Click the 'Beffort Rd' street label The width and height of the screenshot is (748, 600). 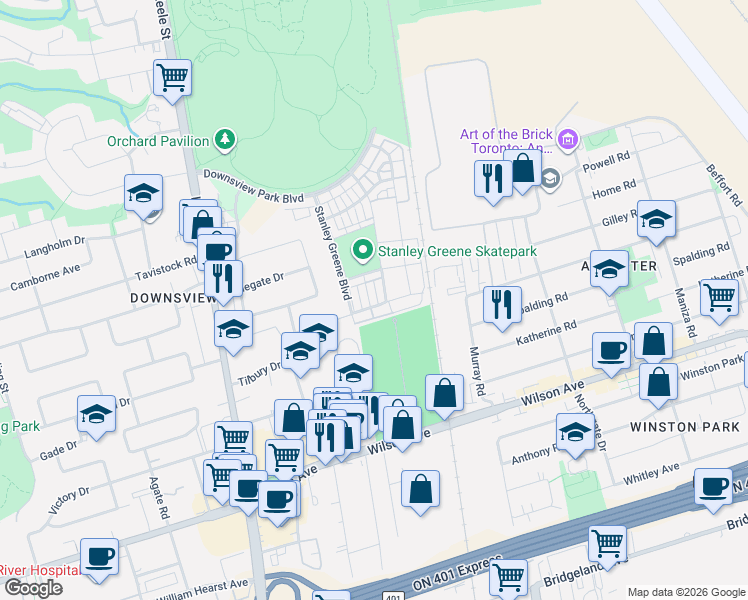coord(724,185)
